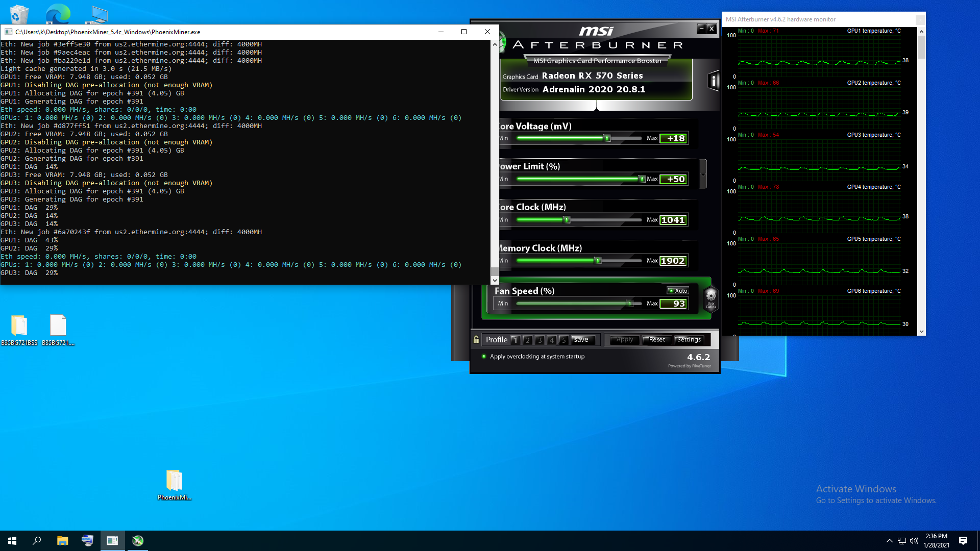Screen dimensions: 980x551
Task: Click the Core Voltage value field +18
Action: [674, 138]
